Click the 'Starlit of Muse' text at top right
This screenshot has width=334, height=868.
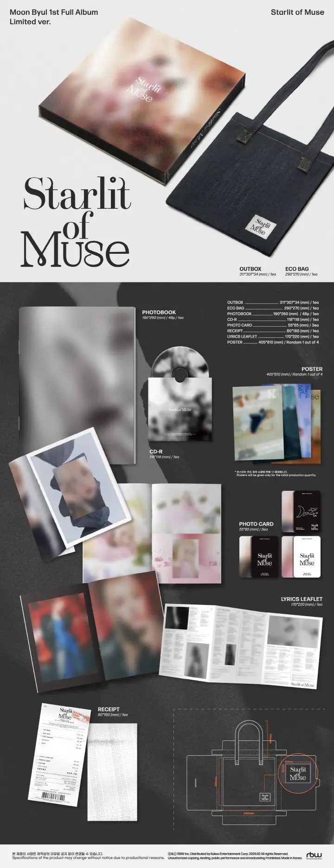click(x=294, y=12)
